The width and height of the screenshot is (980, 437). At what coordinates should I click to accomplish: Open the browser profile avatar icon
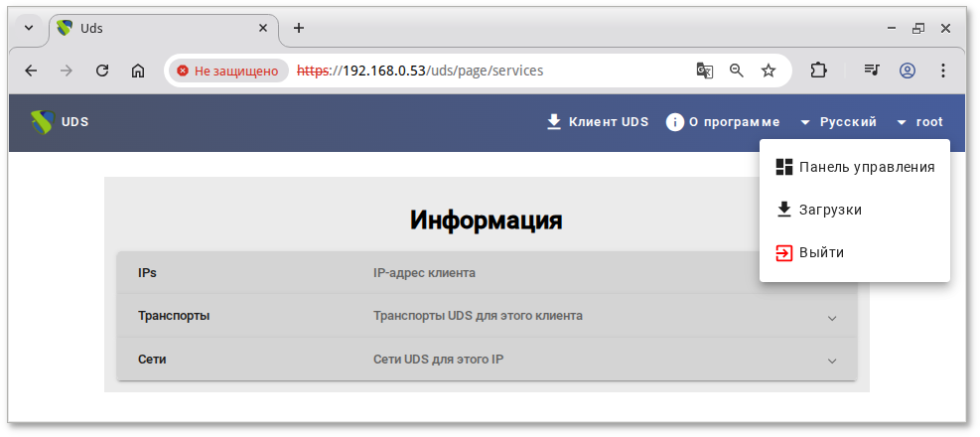point(907,71)
